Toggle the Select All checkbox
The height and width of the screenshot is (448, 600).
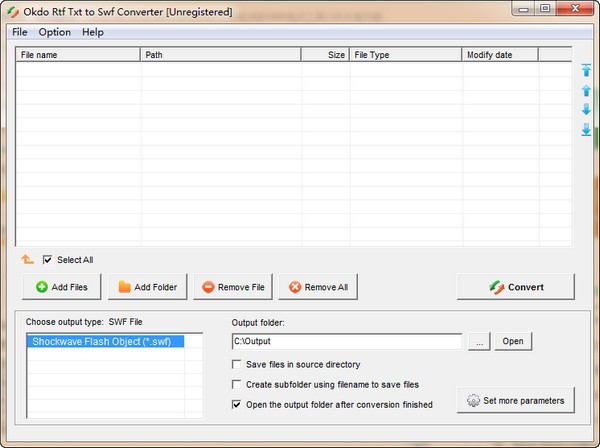47,260
